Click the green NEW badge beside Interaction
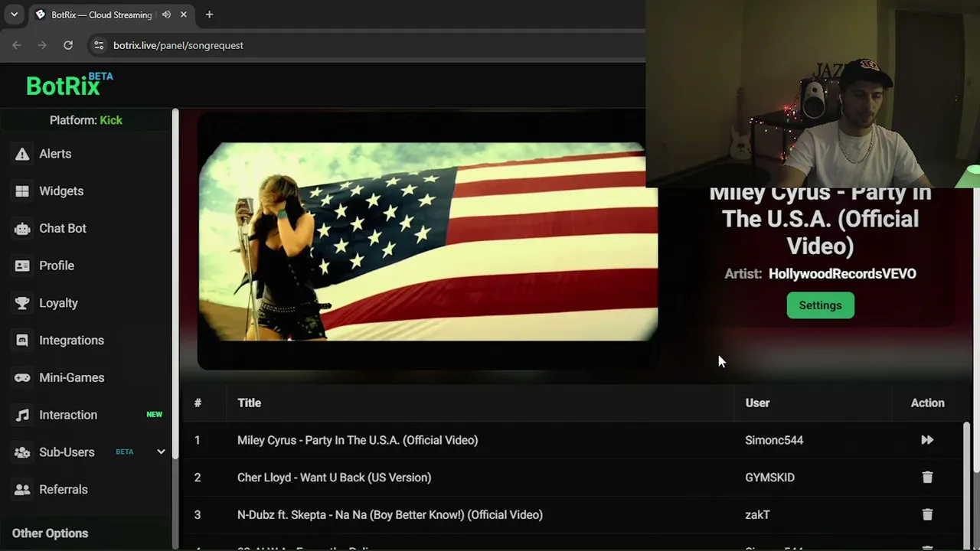Screen dimensions: 980x551 tap(155, 415)
